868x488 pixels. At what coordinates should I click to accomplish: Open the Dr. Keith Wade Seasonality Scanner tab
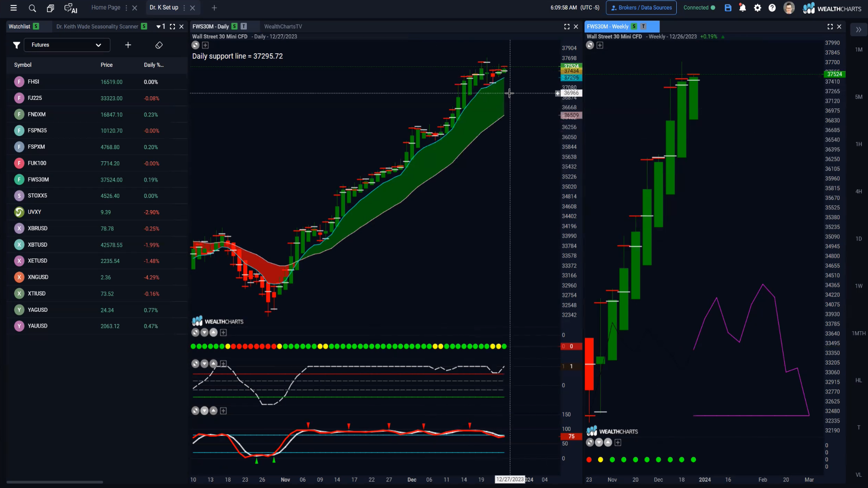click(x=97, y=27)
